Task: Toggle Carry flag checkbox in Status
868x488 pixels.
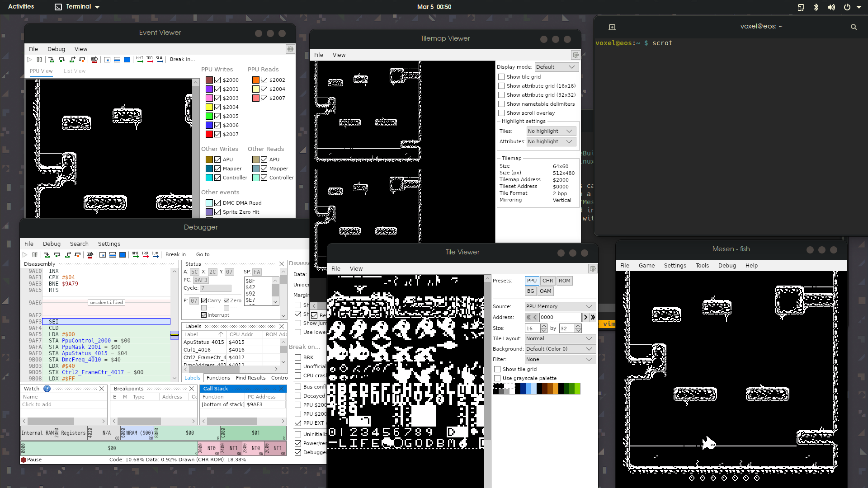Action: [204, 300]
